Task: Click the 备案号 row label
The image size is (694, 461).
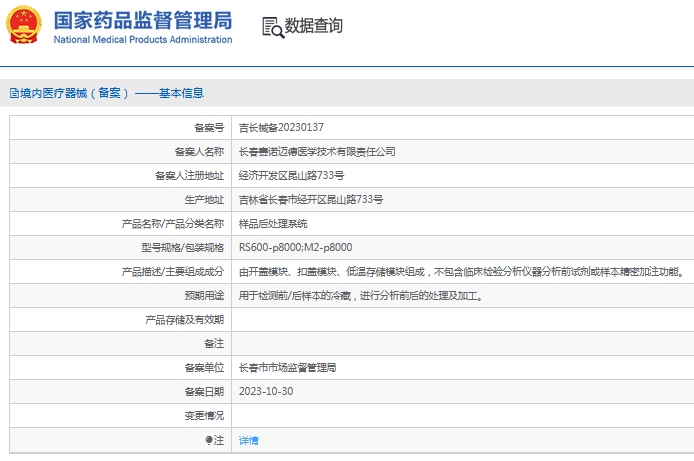Action: 209,128
